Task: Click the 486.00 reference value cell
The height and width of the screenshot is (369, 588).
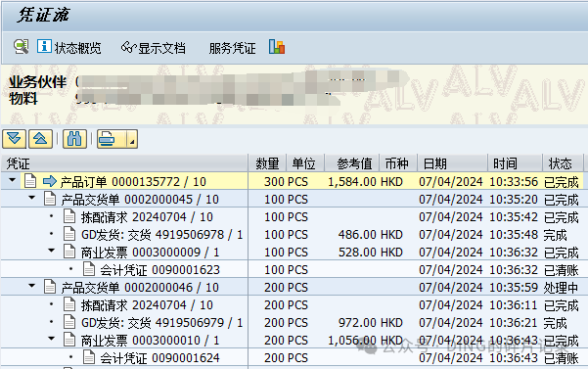Action: (x=357, y=235)
